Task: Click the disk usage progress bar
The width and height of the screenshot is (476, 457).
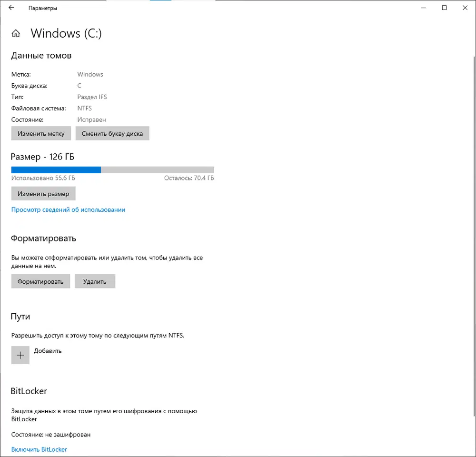Action: (113, 170)
